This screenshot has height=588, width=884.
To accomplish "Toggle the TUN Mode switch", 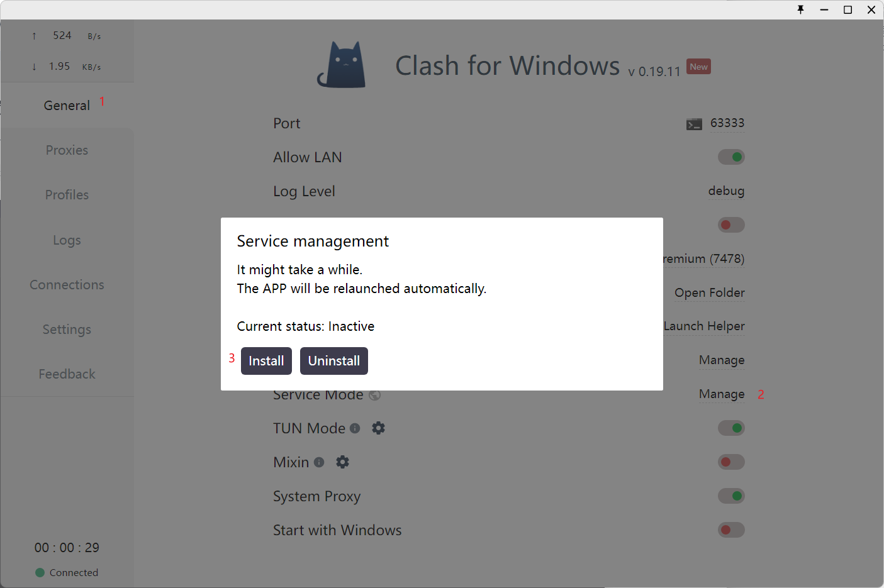I will pyautogui.click(x=731, y=428).
